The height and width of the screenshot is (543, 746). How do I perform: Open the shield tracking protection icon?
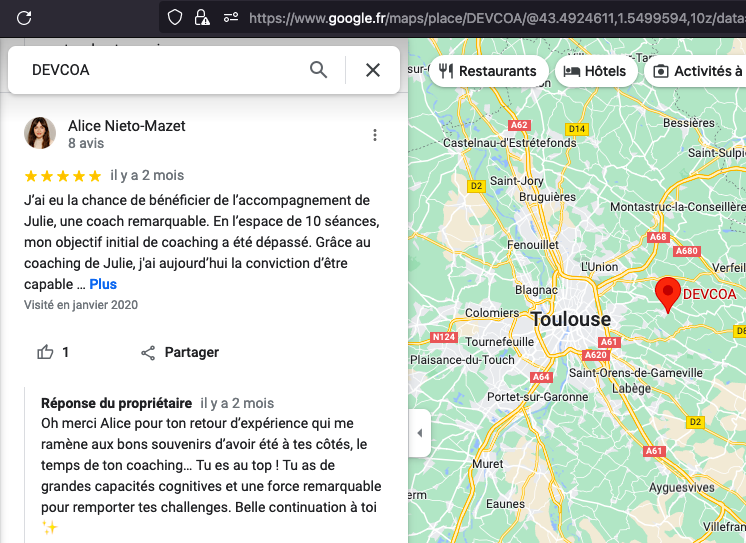[175, 18]
